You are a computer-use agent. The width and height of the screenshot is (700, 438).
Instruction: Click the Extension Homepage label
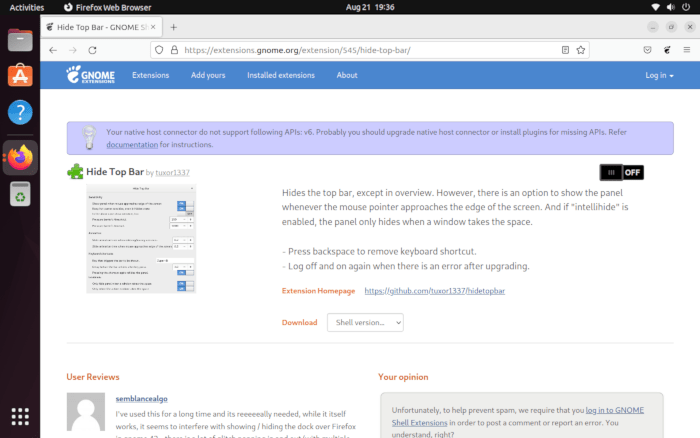click(318, 291)
